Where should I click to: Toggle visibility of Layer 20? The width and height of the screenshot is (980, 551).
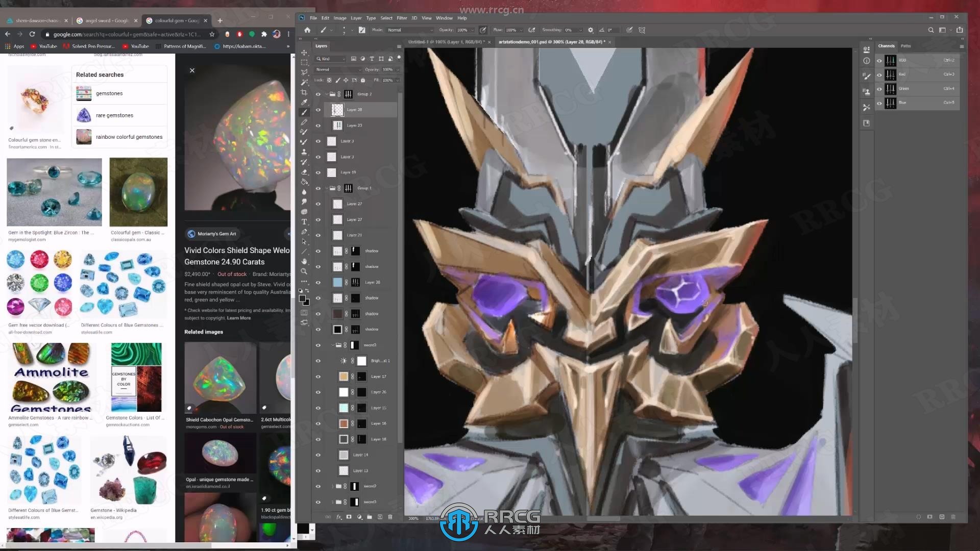coord(318,283)
